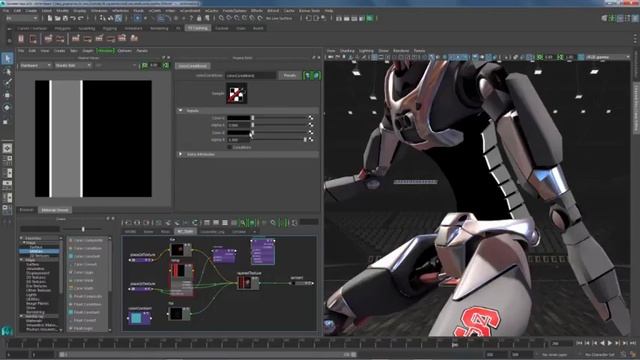Viewport: 640px width, 360px height.
Task: Pick the Rotate tool in the left toolbox
Action: click(7, 107)
